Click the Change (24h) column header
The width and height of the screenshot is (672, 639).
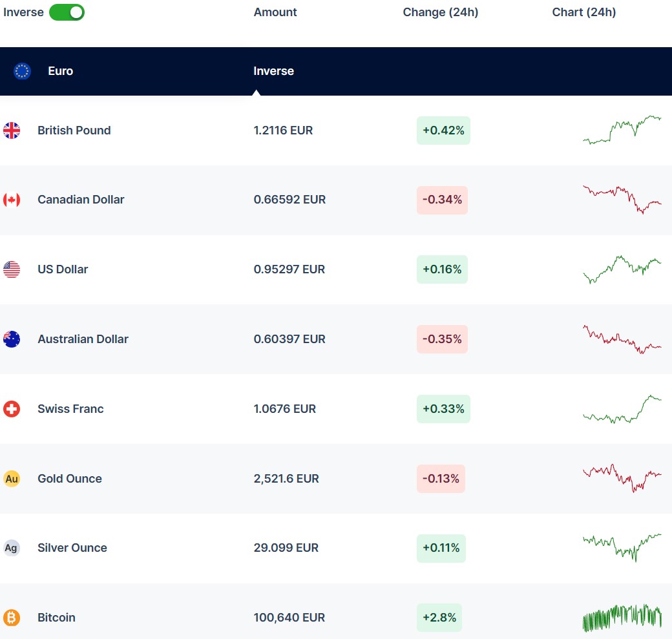click(440, 12)
